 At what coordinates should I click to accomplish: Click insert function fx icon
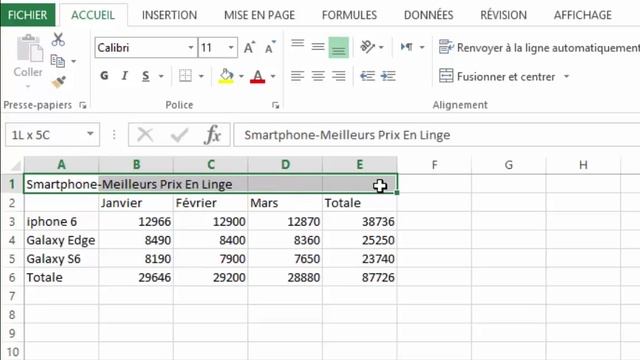click(x=213, y=135)
